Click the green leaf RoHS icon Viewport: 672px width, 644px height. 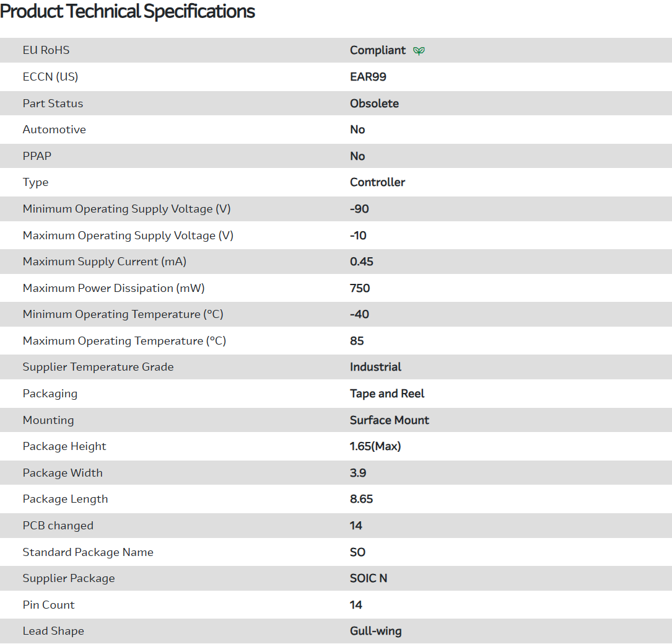pos(419,51)
